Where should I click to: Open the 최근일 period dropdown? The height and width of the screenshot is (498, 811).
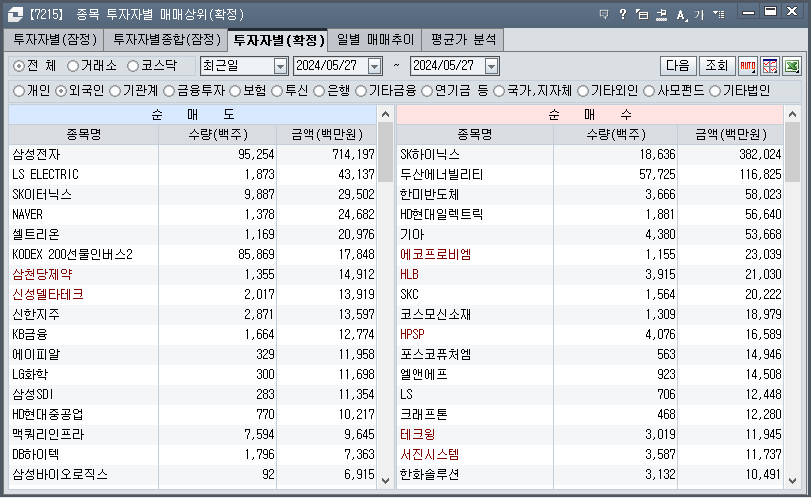click(x=280, y=66)
